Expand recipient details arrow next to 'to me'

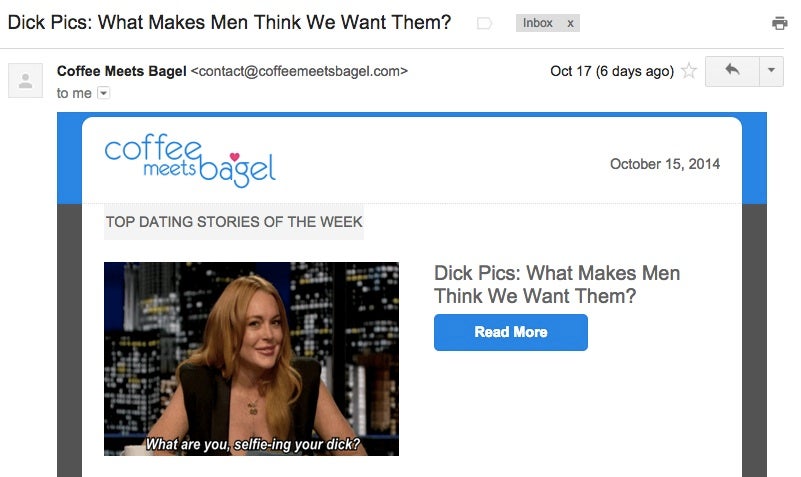click(x=103, y=93)
